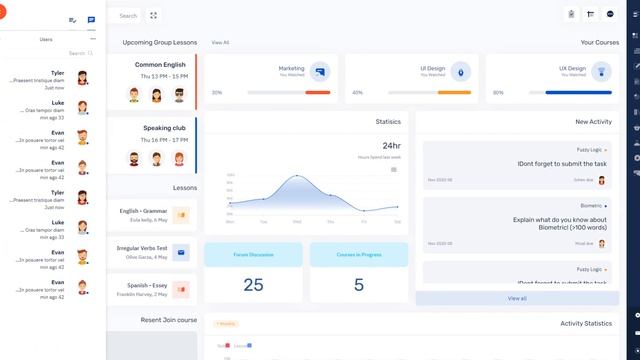
Task: Select the sunglasses avatar in Common English
Action: (x=179, y=95)
